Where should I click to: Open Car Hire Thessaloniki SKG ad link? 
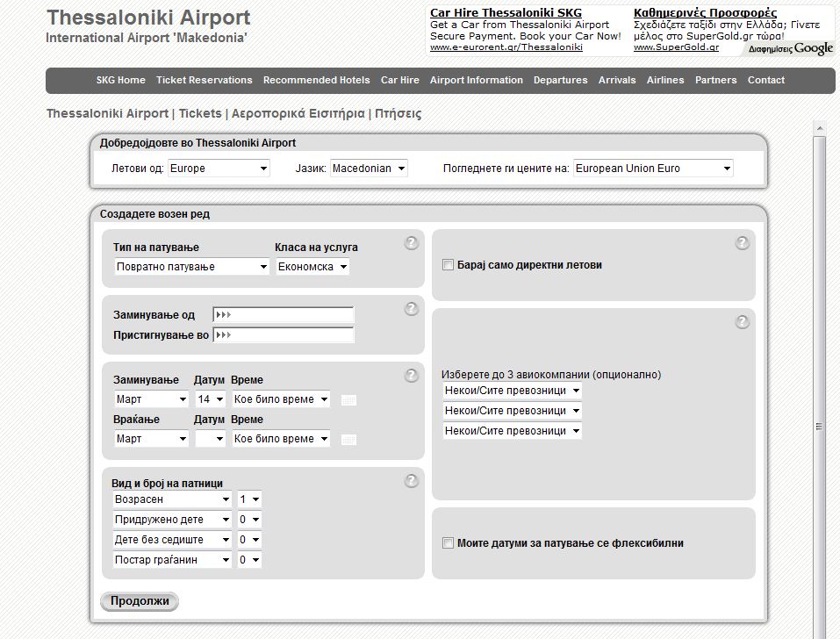(x=506, y=13)
